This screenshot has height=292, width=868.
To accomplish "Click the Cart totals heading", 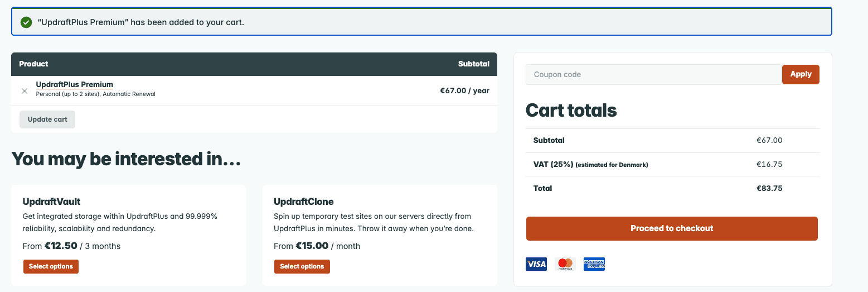I will (571, 111).
